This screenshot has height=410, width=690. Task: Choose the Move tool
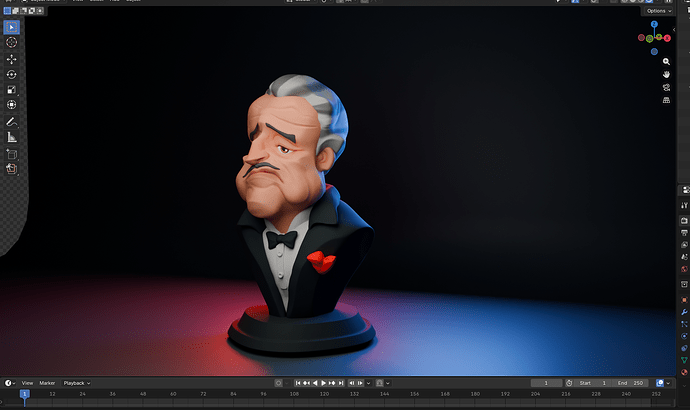pyautogui.click(x=11, y=59)
